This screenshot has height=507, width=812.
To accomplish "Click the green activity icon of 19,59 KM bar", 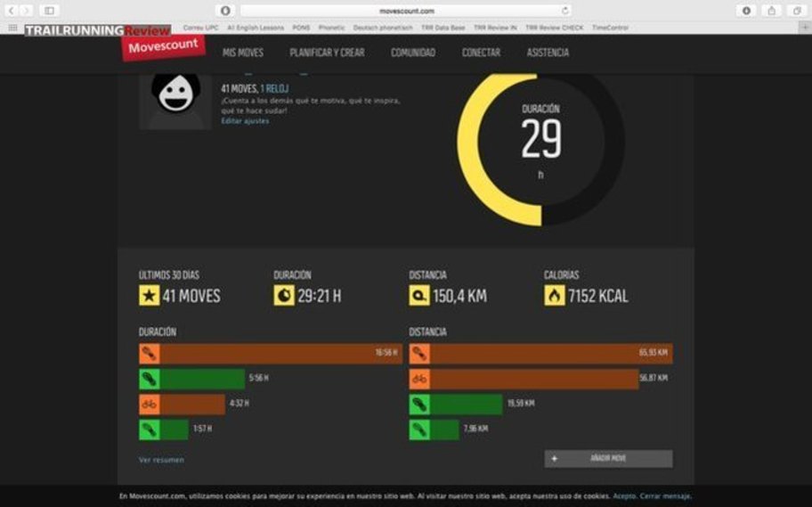I will (419, 405).
